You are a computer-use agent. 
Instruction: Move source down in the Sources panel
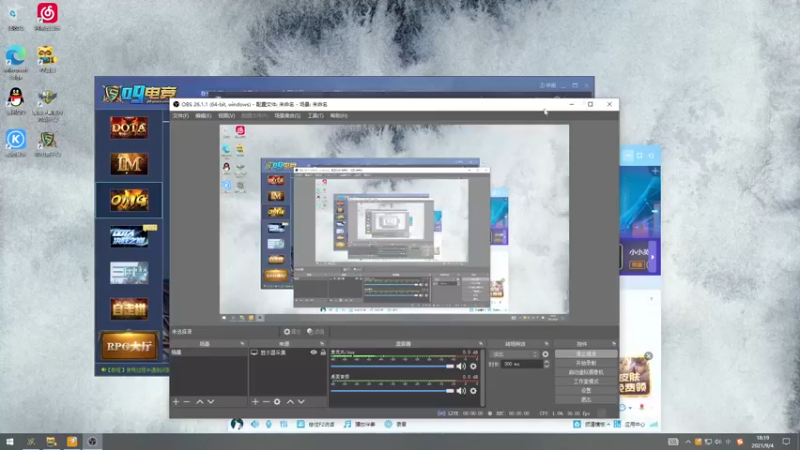tap(301, 402)
